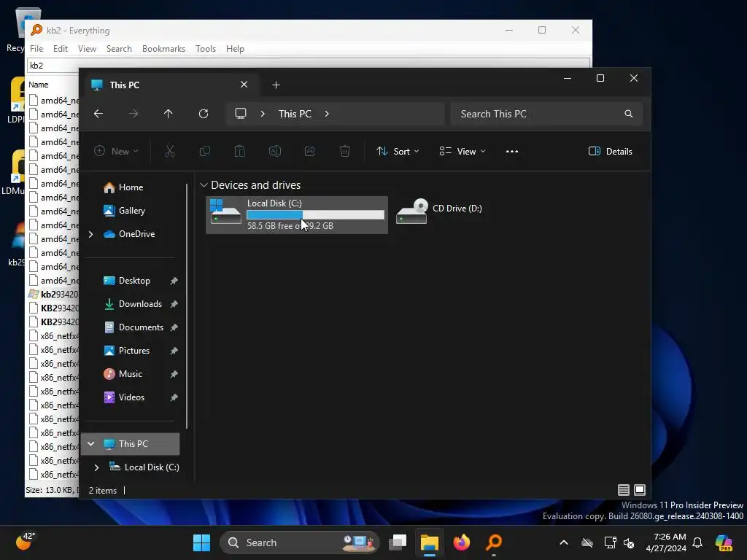The width and height of the screenshot is (747, 560).
Task: Click the Paste clipboard icon
Action: [239, 152]
